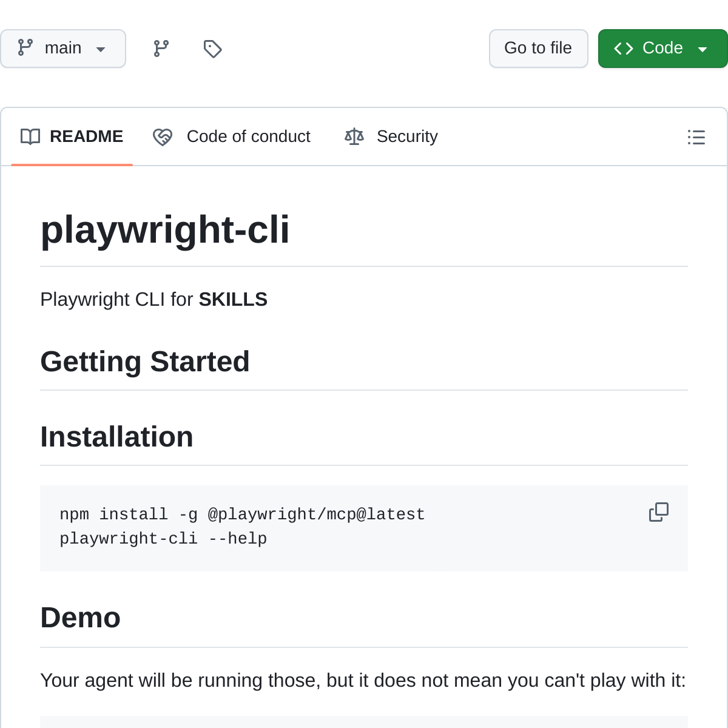728x728 pixels.
Task: Click the git branch icon beside main
Action: (x=25, y=48)
